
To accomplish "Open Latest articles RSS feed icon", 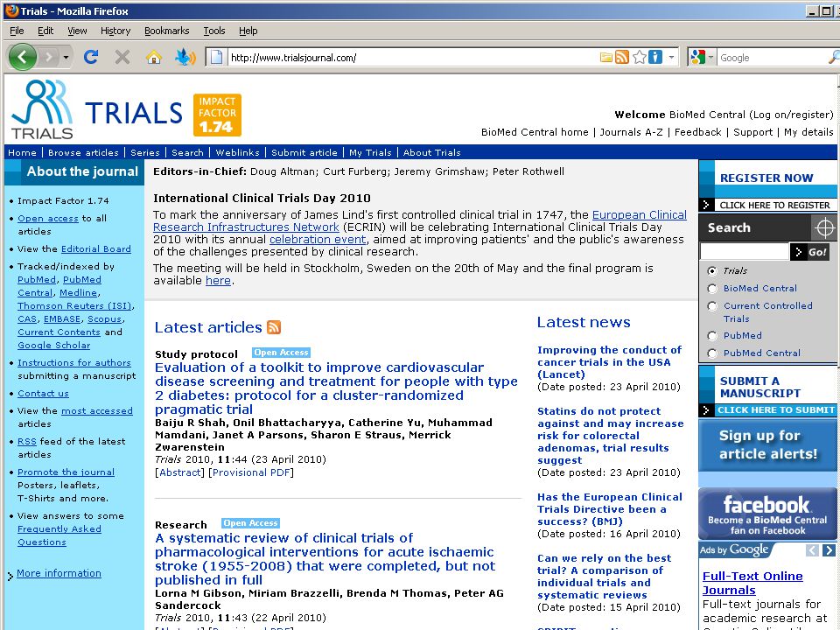I will click(274, 326).
